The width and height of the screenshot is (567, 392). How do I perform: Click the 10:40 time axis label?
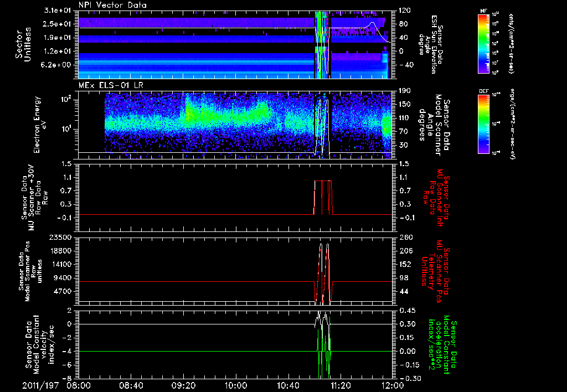pyautogui.click(x=288, y=385)
